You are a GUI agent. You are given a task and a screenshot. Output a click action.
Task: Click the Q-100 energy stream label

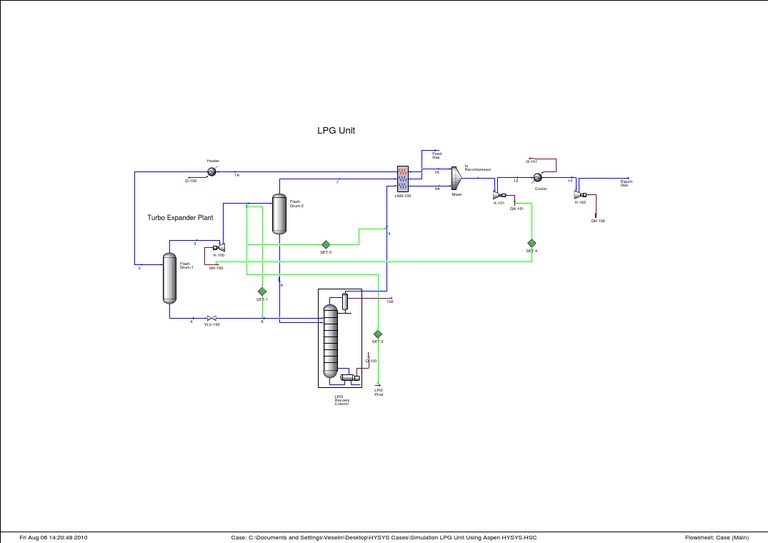[191, 181]
